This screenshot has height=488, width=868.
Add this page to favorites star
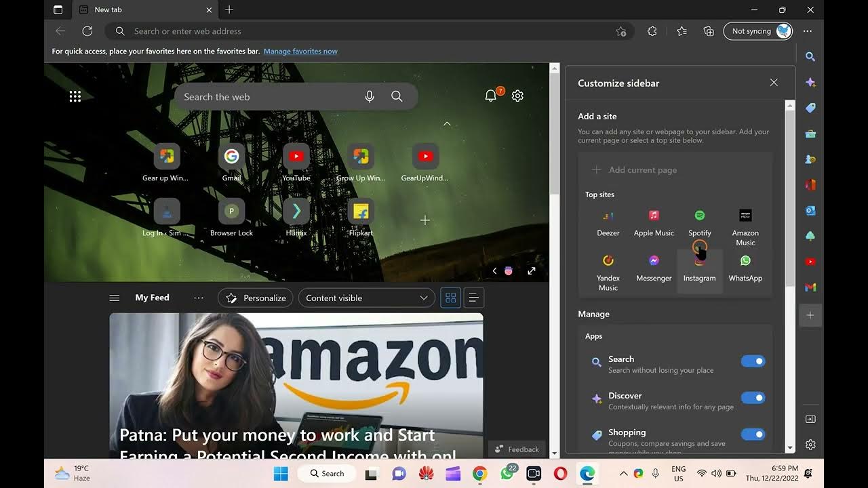[620, 31]
